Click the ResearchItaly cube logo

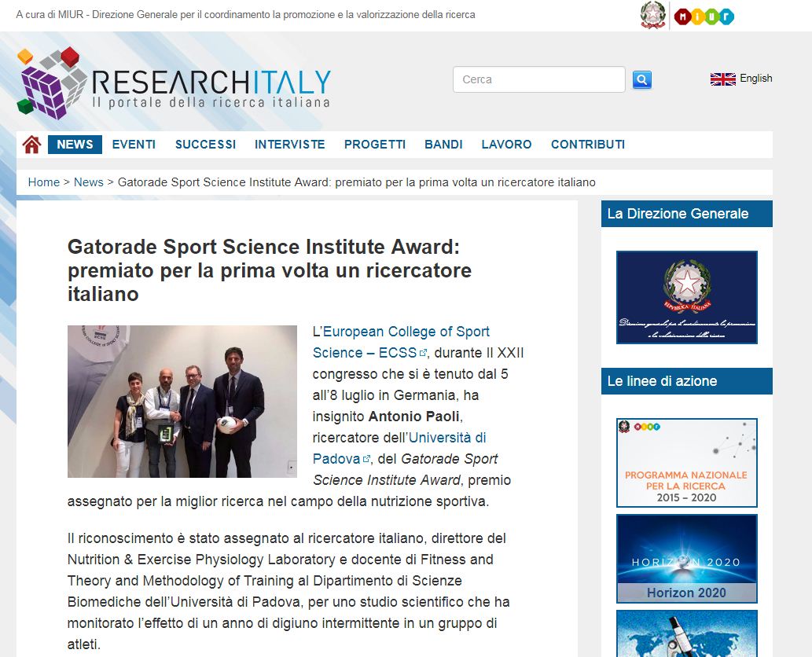click(x=51, y=83)
